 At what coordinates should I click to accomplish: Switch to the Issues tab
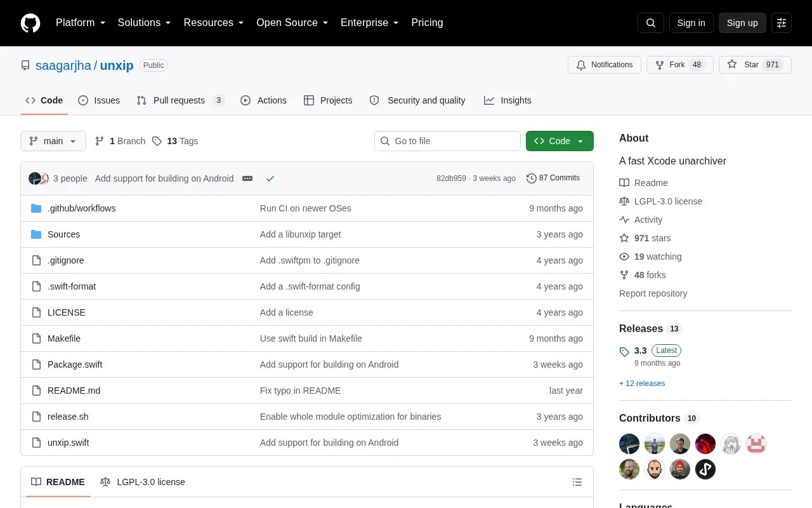click(x=99, y=100)
